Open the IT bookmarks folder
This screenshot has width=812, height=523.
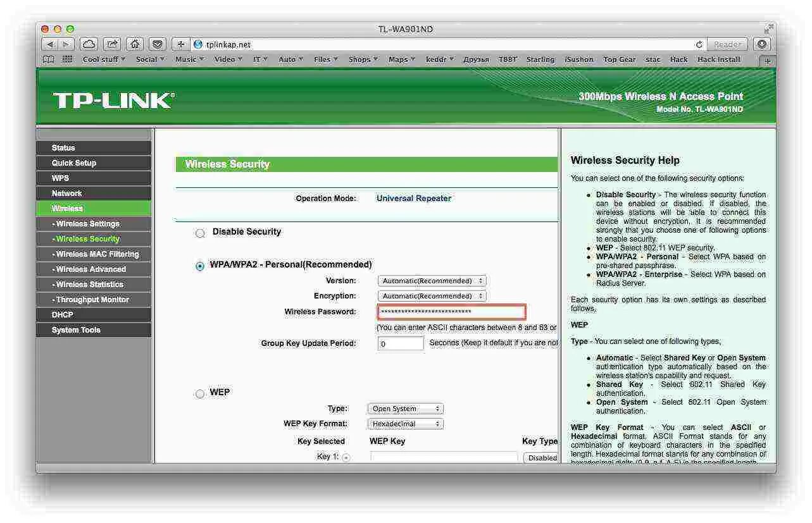[x=260, y=59]
